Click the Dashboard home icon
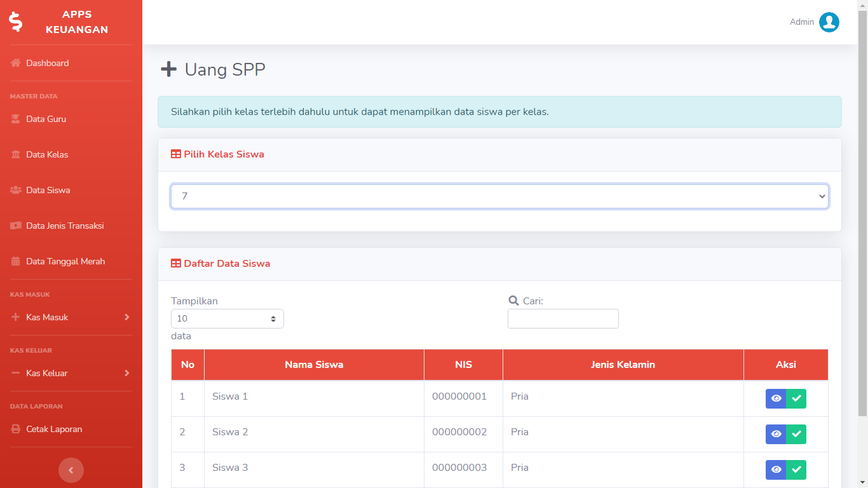Image resolution: width=868 pixels, height=488 pixels. (x=16, y=63)
